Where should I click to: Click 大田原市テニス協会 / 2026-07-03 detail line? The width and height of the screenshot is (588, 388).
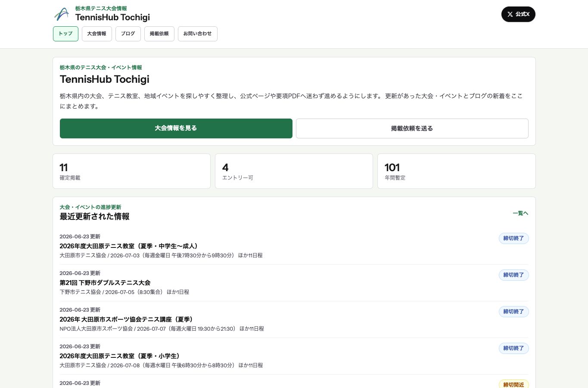[161, 255]
